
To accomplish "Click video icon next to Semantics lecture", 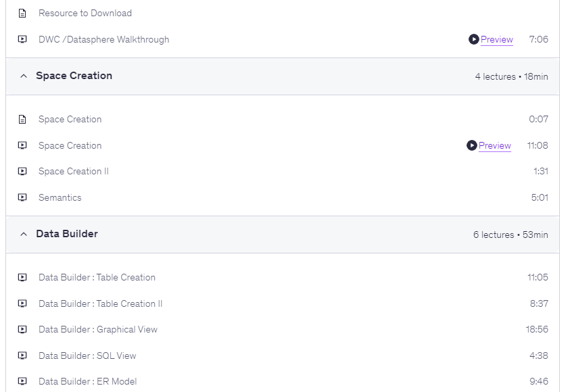I will pyautogui.click(x=22, y=198).
